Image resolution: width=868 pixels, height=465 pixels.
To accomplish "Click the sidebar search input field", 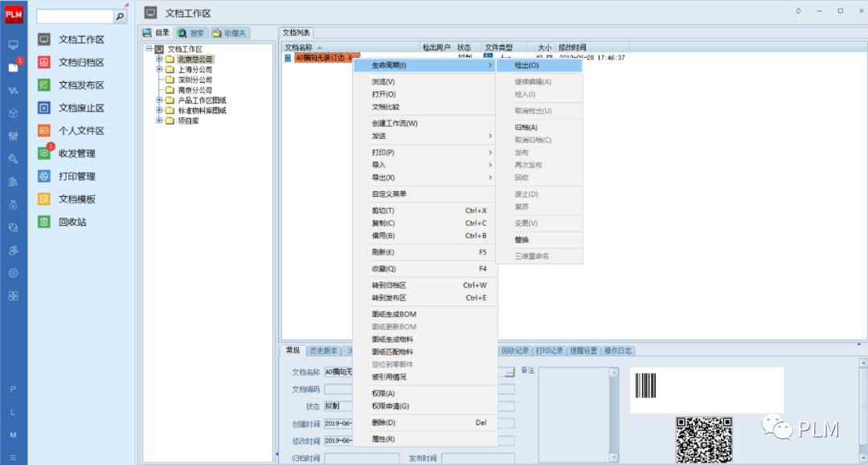I will pyautogui.click(x=75, y=16).
